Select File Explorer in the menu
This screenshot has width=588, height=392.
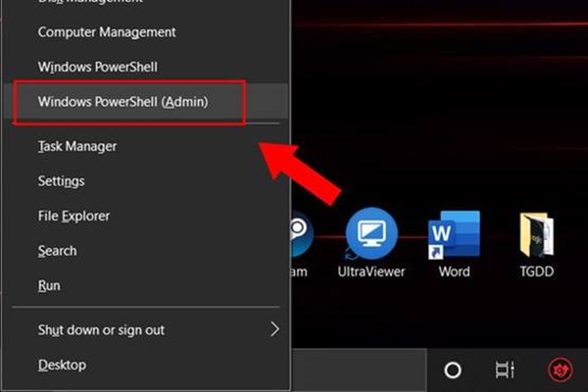click(73, 216)
